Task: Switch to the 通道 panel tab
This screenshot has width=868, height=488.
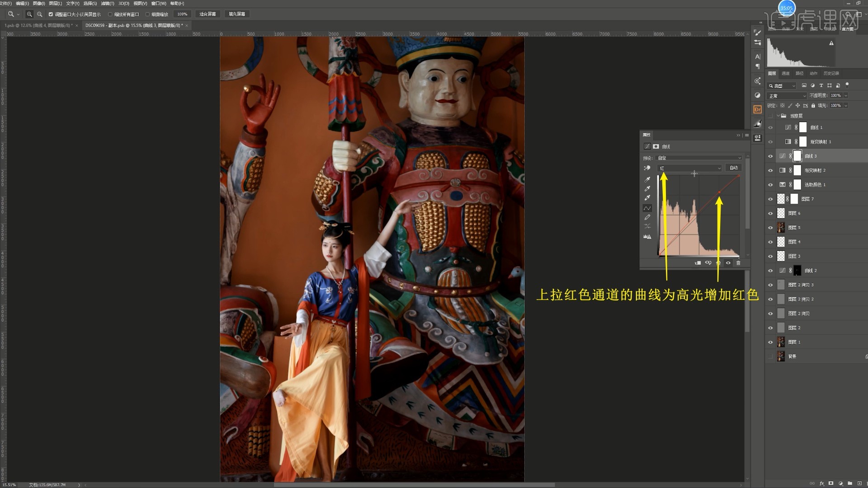Action: point(786,73)
